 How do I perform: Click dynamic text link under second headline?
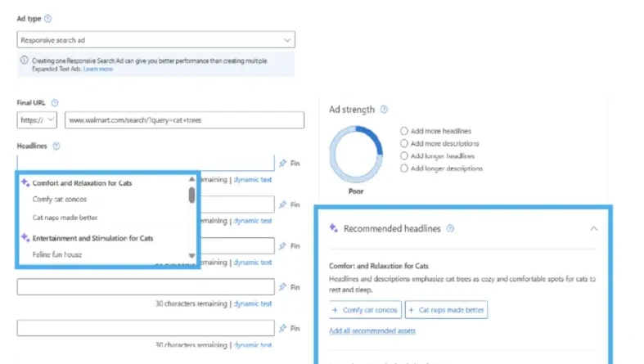[x=253, y=221]
